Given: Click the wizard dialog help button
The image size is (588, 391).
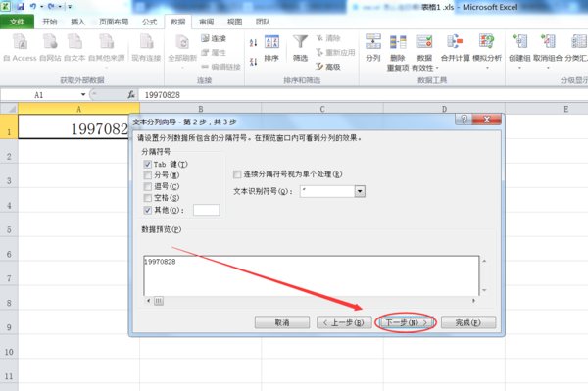Looking at the screenshot, I should 464,120.
